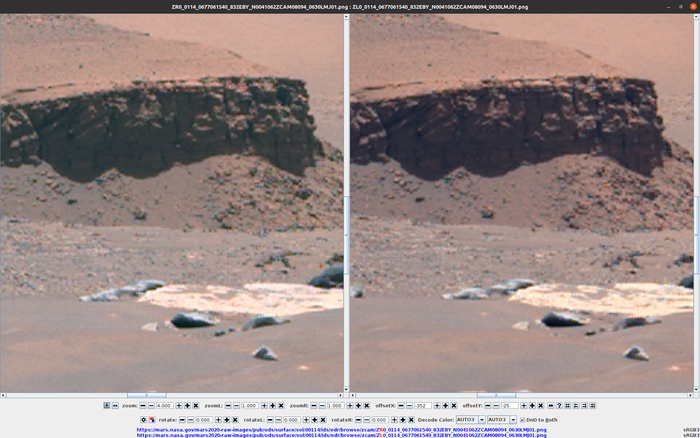Click left pane's scroll-left arrow
The height and width of the screenshot is (438, 700).
tap(3, 396)
